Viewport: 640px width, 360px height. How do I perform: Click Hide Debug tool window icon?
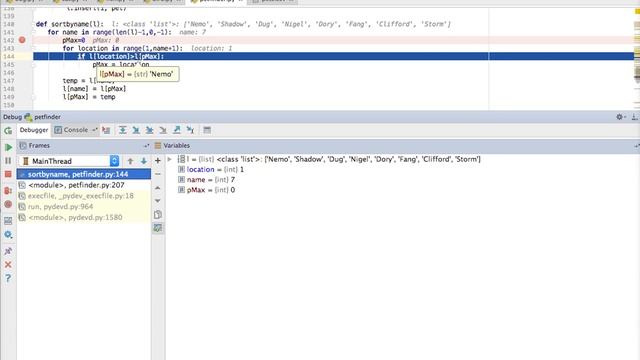pyautogui.click(x=634, y=117)
